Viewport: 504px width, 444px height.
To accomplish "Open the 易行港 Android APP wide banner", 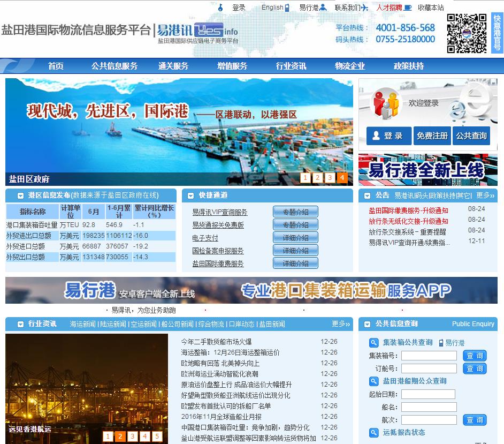I will click(x=251, y=290).
